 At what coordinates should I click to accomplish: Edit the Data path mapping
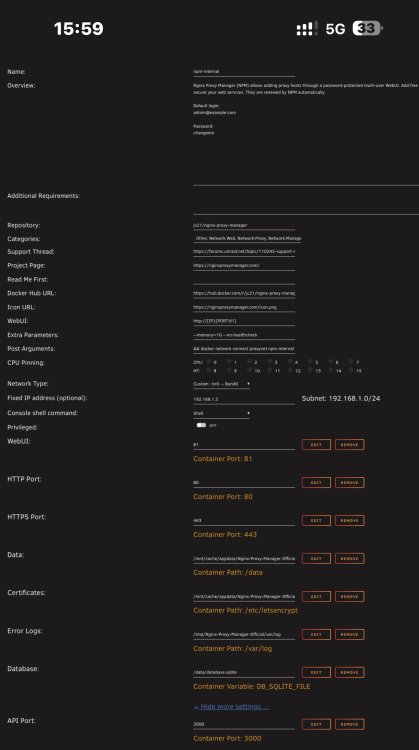click(316, 558)
